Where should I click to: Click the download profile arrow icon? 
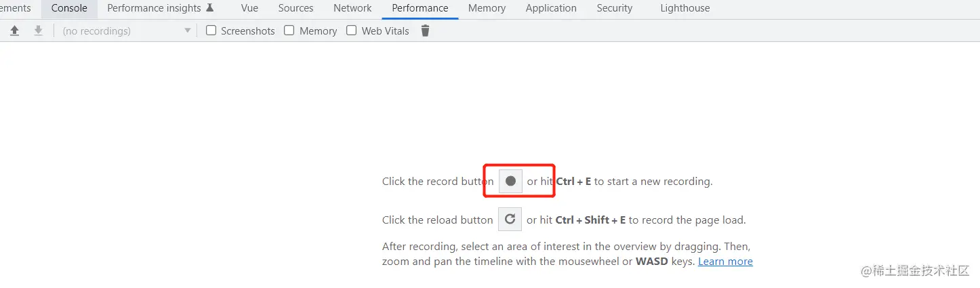pos(39,30)
